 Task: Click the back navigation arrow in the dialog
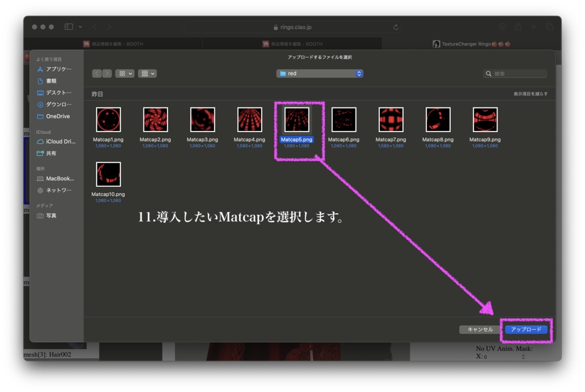click(96, 73)
